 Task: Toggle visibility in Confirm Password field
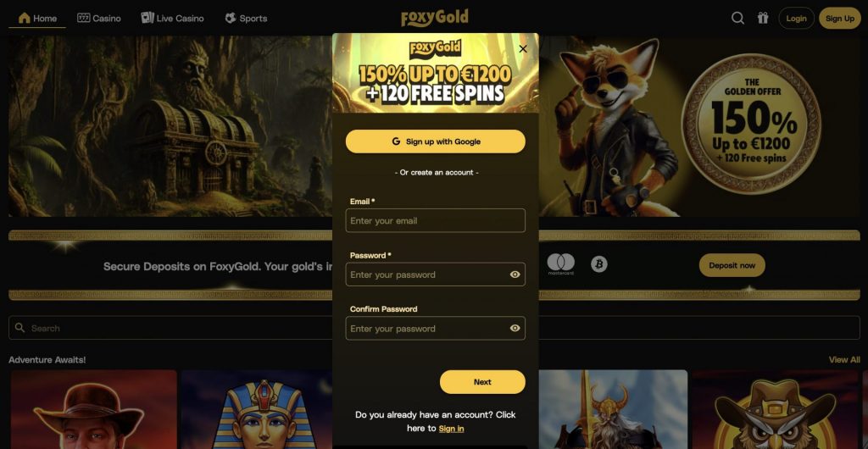pyautogui.click(x=515, y=328)
